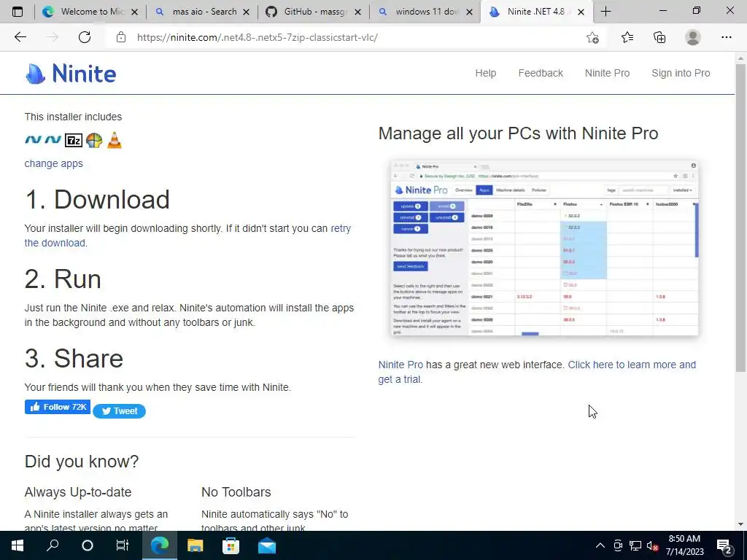Screen dimensions: 747x560
Task: Click the '1. Download' heading
Action: click(97, 199)
